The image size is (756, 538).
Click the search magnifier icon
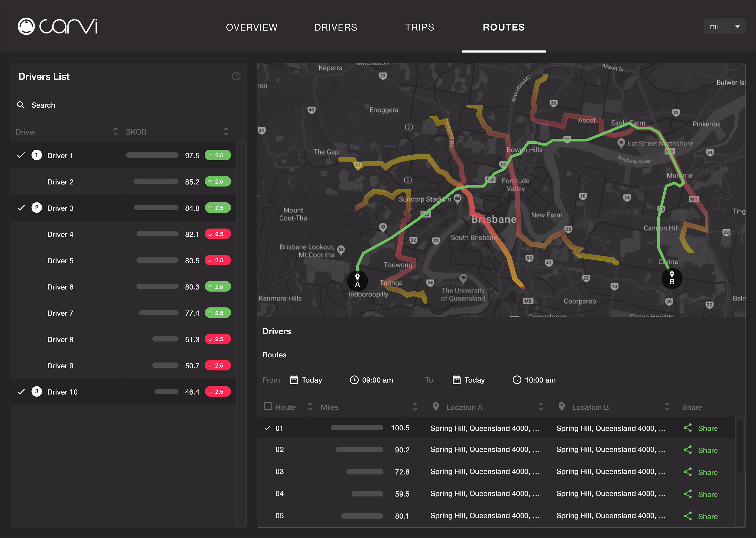point(21,105)
